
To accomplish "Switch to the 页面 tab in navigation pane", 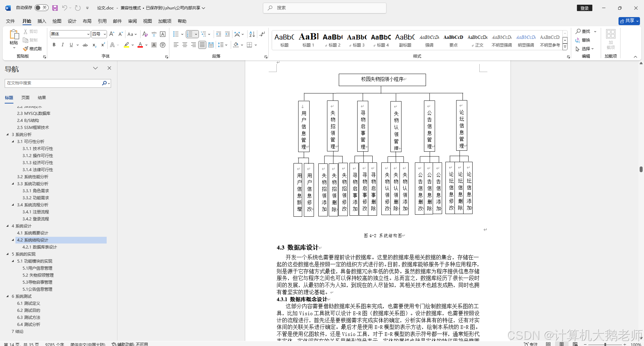I will (25, 97).
